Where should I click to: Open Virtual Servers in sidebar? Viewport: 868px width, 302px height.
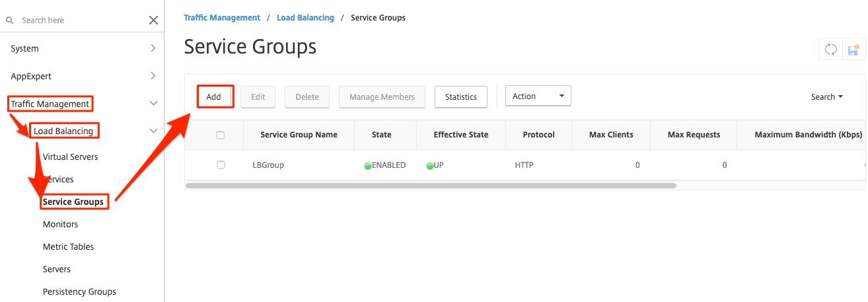(x=70, y=157)
